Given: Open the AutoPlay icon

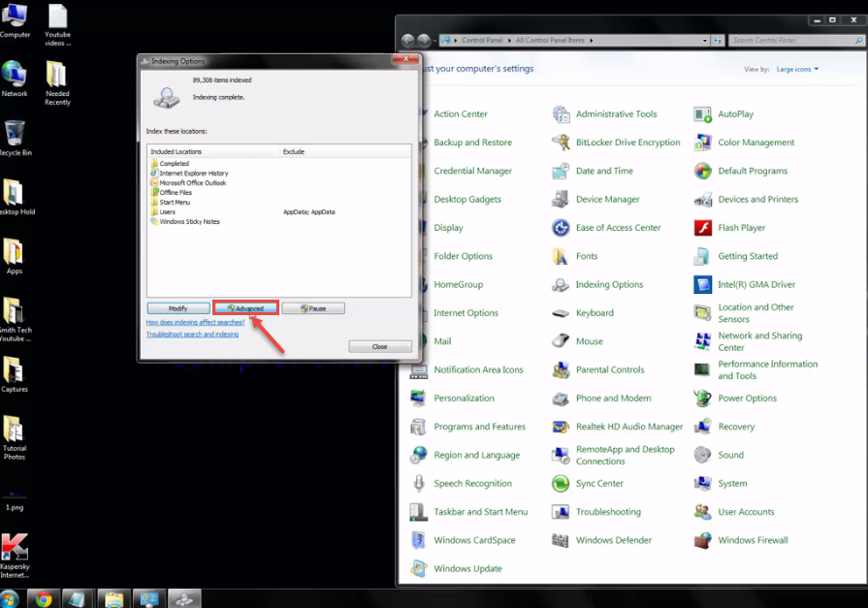Looking at the screenshot, I should click(702, 114).
